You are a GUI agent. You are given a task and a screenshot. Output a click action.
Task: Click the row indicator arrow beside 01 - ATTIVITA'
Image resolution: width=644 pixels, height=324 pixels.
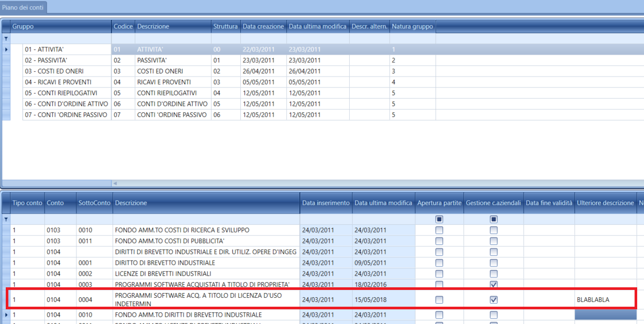6,49
